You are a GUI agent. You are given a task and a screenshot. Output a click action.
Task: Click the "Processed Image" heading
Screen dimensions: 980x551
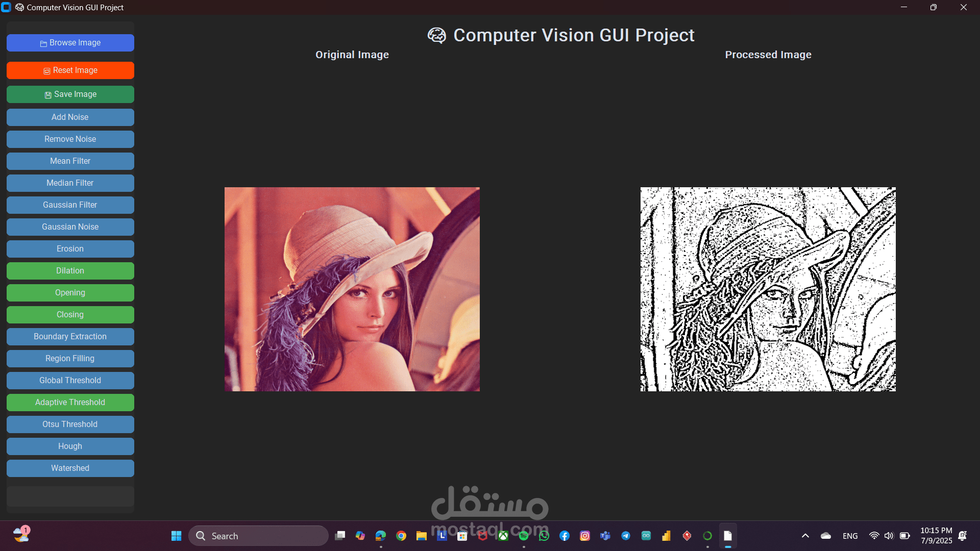pyautogui.click(x=768, y=55)
